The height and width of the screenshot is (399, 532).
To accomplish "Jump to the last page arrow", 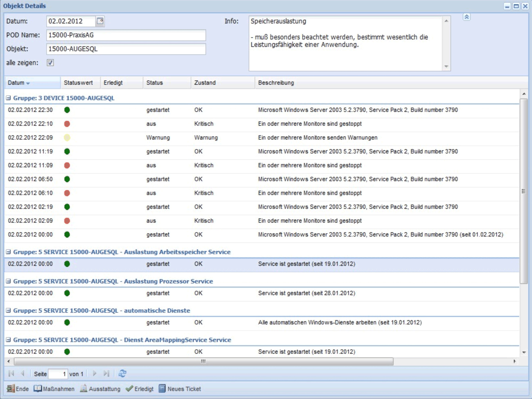I will tap(106, 373).
